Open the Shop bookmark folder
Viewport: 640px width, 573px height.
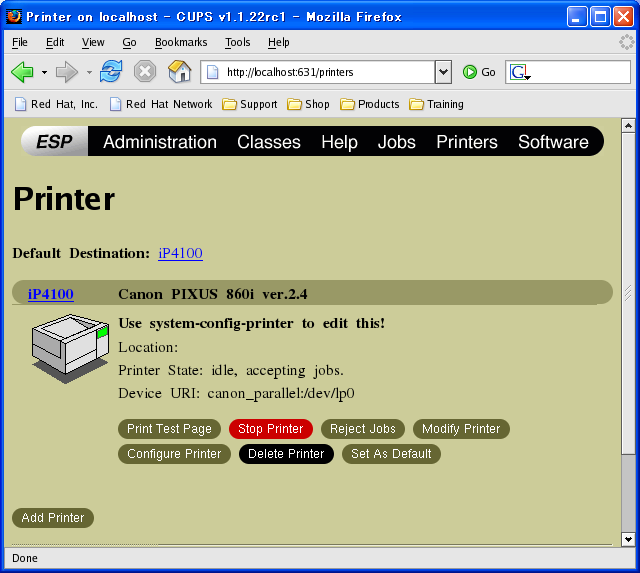coord(308,104)
